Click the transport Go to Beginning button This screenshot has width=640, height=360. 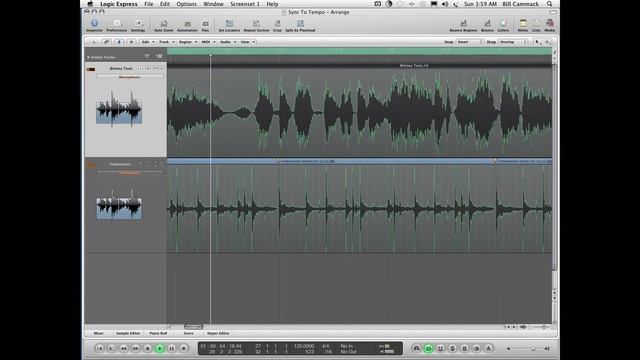99,348
